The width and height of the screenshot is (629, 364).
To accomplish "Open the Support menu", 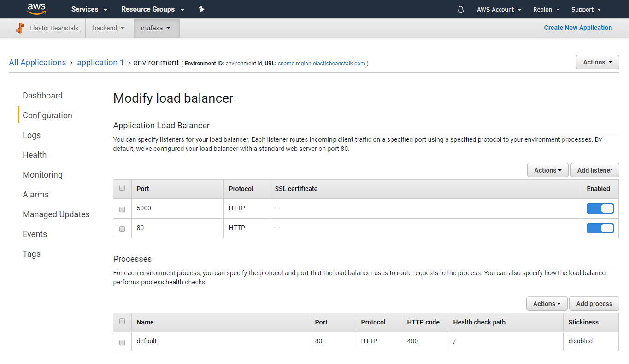I will point(586,9).
